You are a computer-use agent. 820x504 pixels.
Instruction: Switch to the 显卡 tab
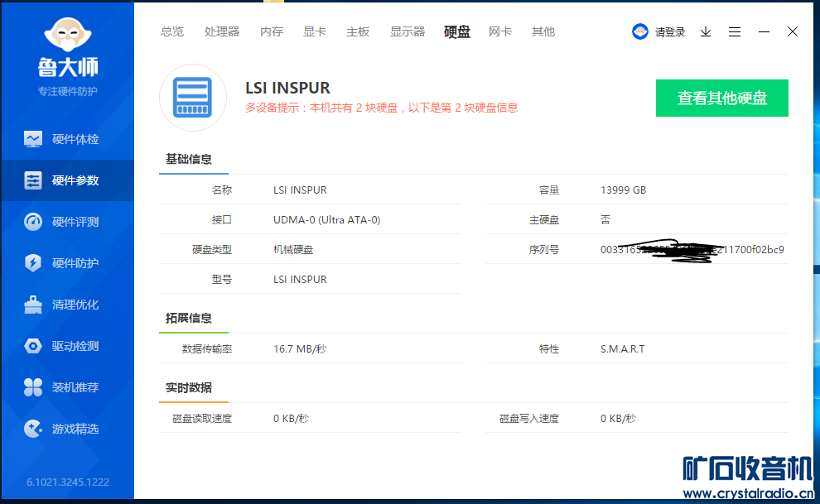pos(314,31)
